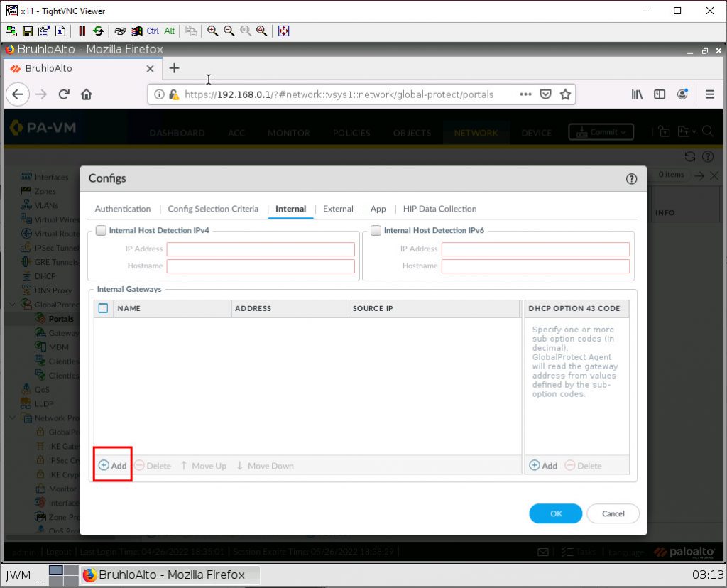Switch to the External tab
The image size is (727, 588).
(x=338, y=209)
